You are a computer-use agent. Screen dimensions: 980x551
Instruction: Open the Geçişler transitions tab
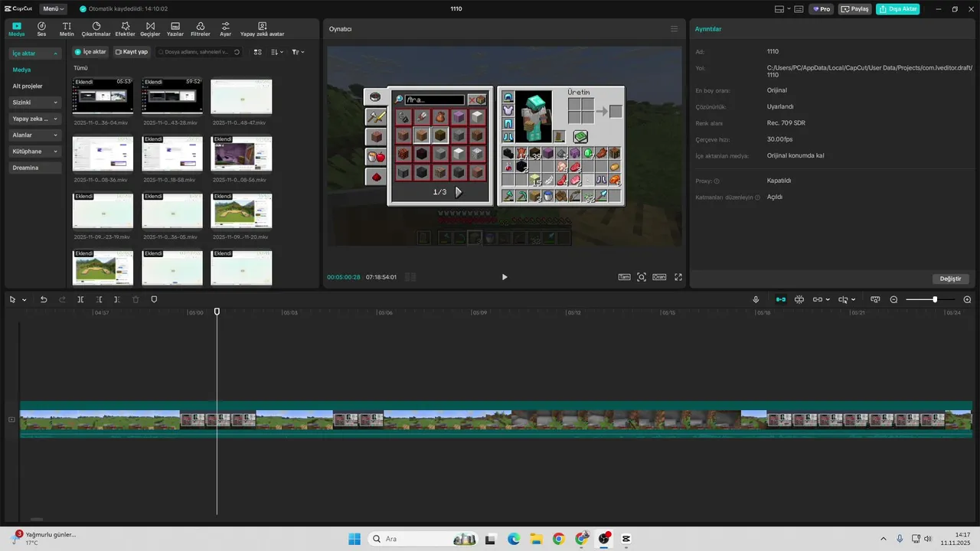point(149,29)
